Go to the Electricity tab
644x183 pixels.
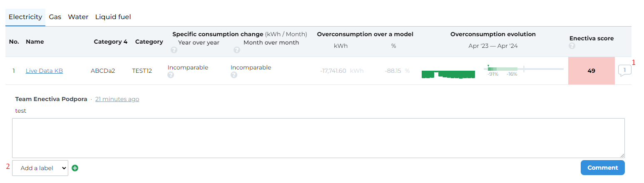click(x=25, y=17)
